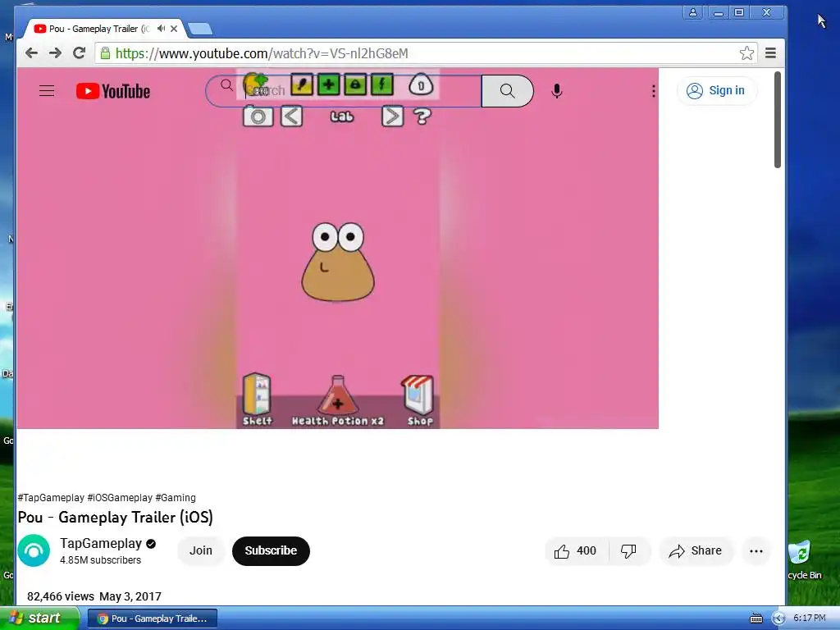Open the #Gaming hashtag link
This screenshot has width=840, height=630.
176,498
